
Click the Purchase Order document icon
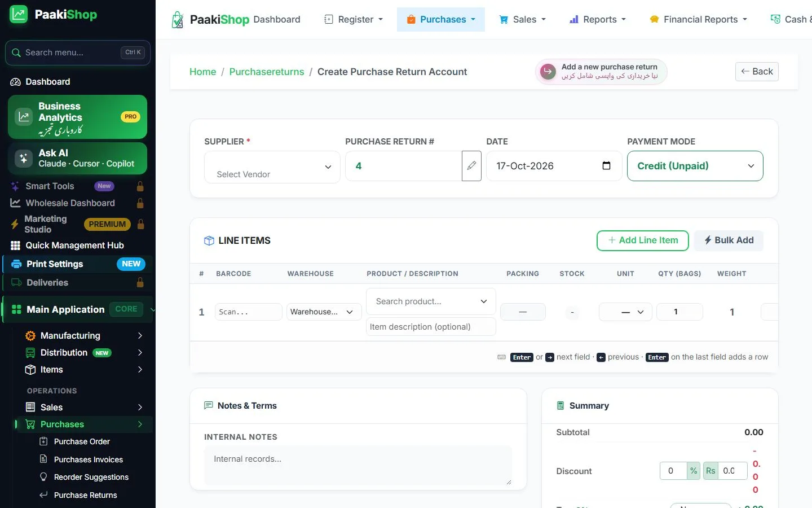pyautogui.click(x=43, y=441)
